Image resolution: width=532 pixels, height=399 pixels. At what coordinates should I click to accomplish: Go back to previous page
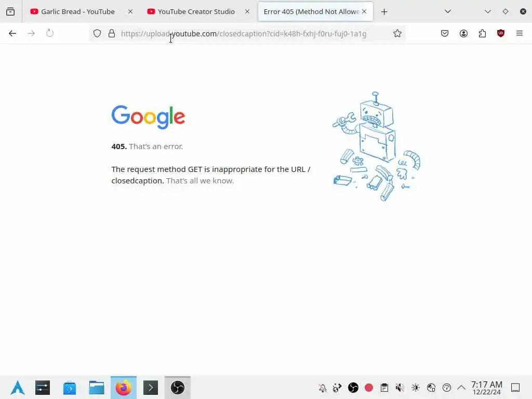[12, 33]
